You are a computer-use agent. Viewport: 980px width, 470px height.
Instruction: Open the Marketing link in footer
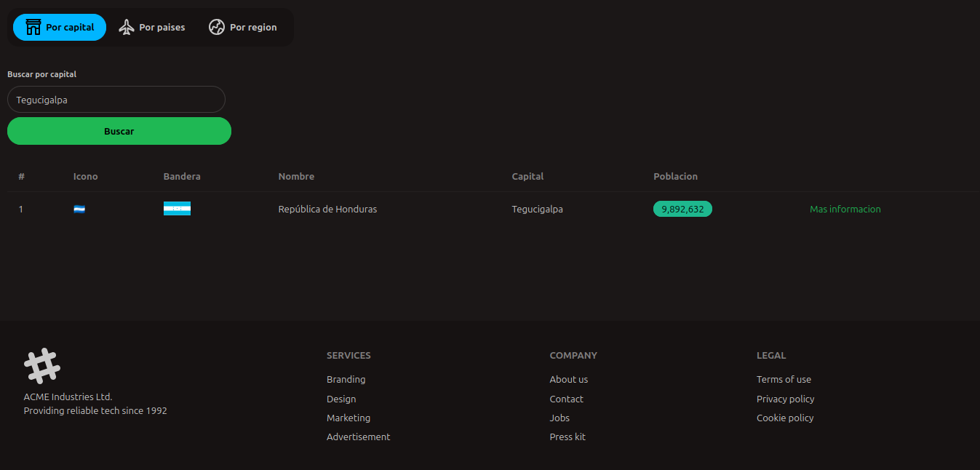click(348, 418)
